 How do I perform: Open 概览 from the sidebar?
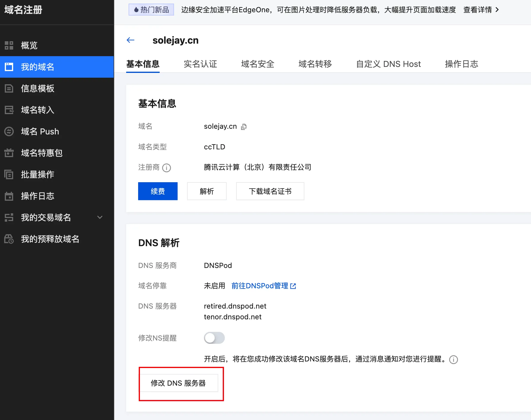[29, 45]
